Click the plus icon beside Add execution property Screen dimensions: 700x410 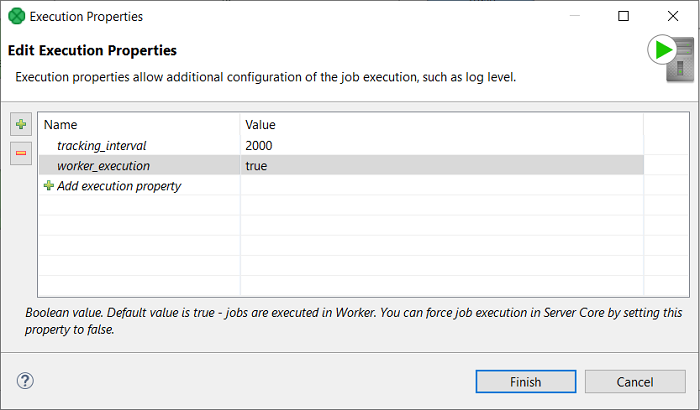click(x=48, y=186)
